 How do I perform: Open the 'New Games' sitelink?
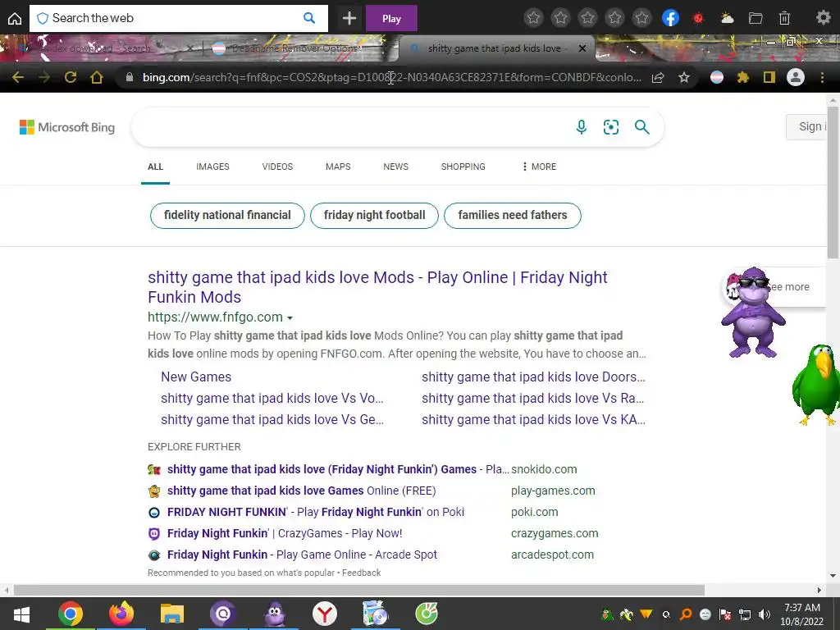pyautogui.click(x=196, y=377)
